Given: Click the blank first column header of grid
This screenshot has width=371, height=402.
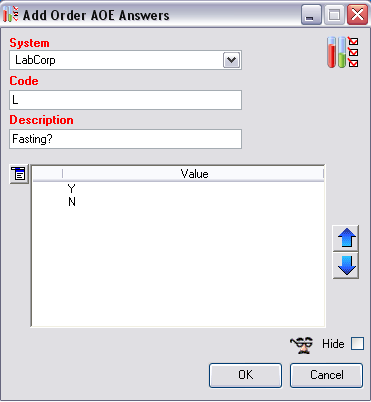Looking at the screenshot, I should coord(48,174).
